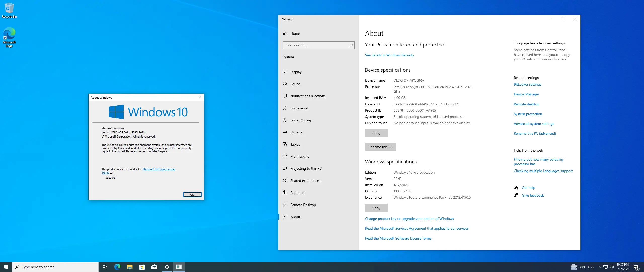Image resolution: width=644 pixels, height=272 pixels.
Task: Select Multitasking in the Settings sidebar
Action: tap(300, 156)
